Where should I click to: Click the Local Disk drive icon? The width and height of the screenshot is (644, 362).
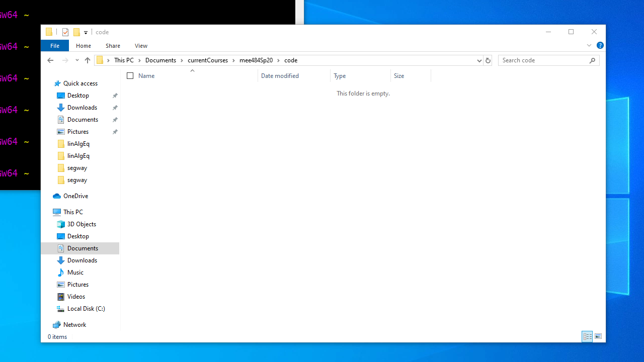pos(61,309)
